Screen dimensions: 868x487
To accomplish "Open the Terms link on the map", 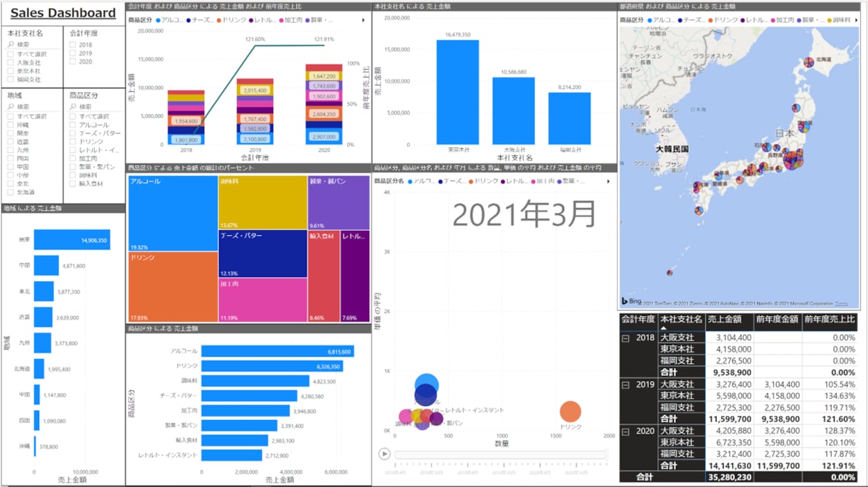I will tap(841, 303).
